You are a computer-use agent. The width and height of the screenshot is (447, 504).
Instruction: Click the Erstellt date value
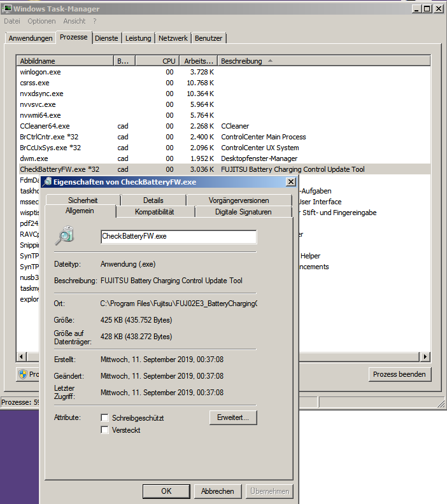[x=162, y=360]
